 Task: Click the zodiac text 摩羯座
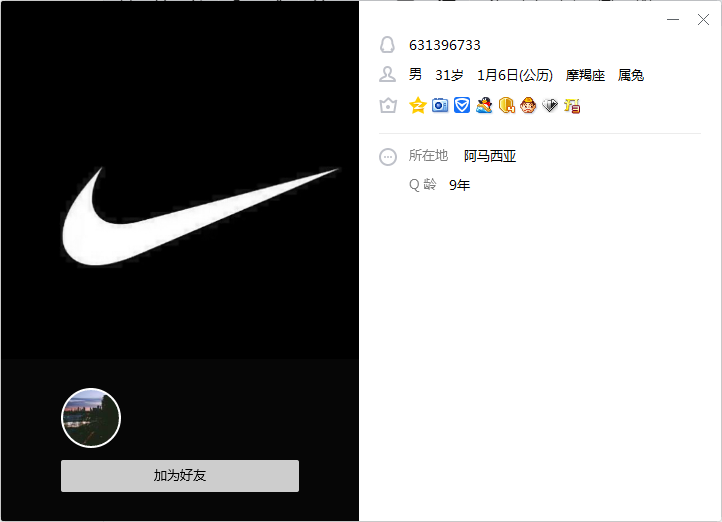(585, 75)
